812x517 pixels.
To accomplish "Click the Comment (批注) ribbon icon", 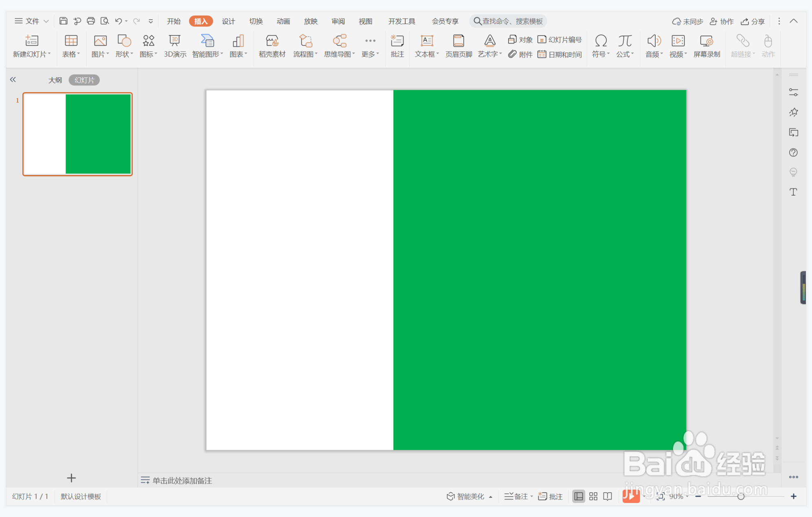I will pos(397,41).
